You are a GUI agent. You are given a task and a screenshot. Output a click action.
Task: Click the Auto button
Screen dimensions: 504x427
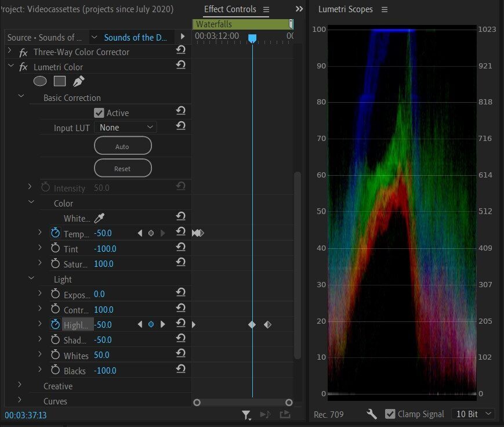[123, 146]
